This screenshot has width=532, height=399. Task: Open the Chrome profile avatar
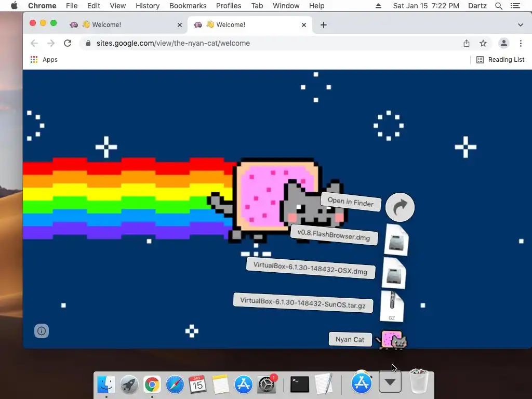click(x=504, y=43)
